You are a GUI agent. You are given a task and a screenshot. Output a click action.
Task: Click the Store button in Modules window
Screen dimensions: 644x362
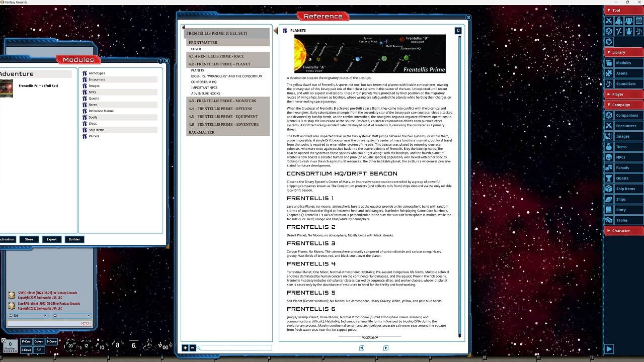[x=29, y=239]
